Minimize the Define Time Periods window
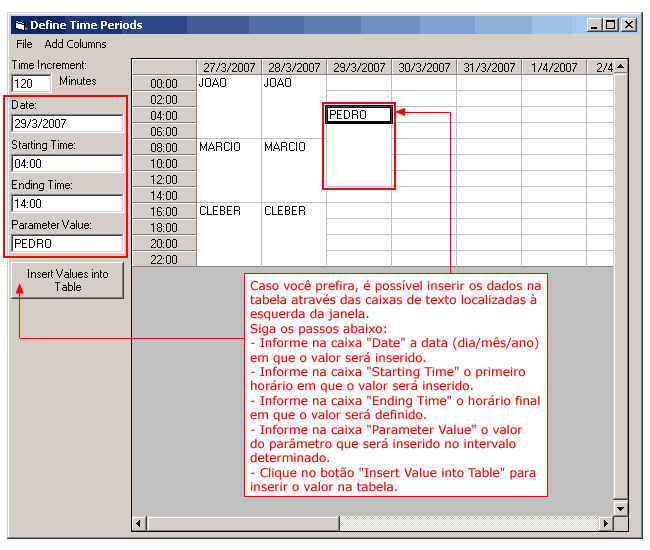The height and width of the screenshot is (550, 650). tap(594, 25)
